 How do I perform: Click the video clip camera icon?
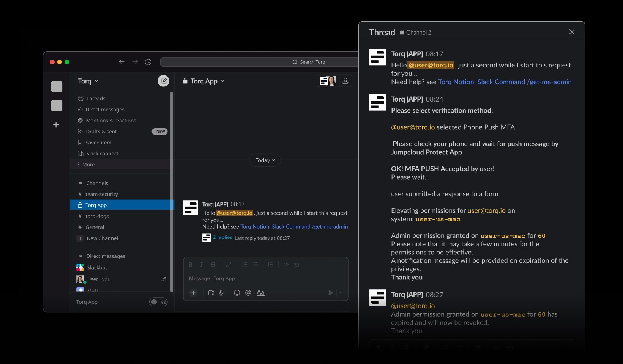[x=211, y=293]
